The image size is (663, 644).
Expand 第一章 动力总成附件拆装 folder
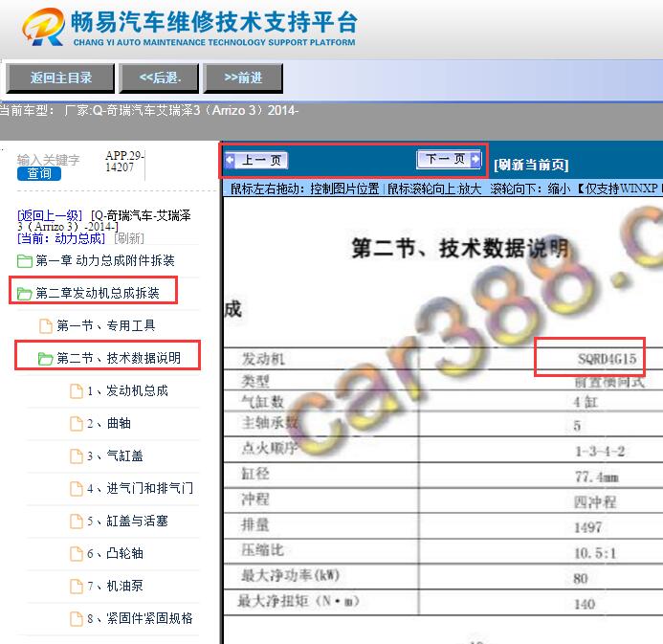[x=105, y=260]
